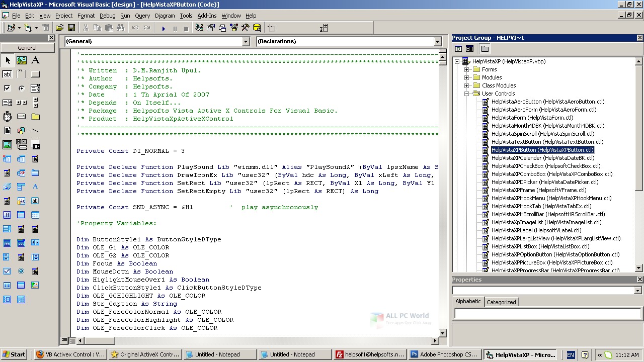644x362 pixels.
Task: Select HelpVistaXPFrame in the project tree
Action: pos(538,190)
